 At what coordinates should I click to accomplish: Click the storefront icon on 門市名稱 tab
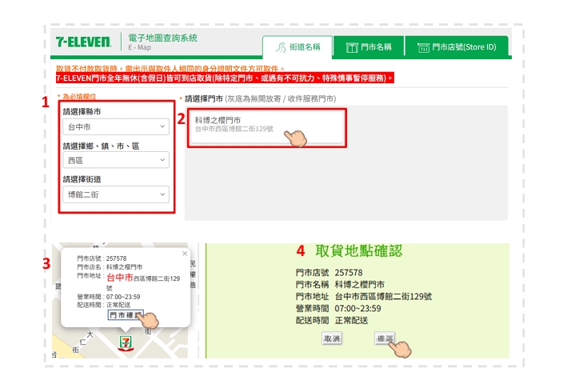pyautogui.click(x=351, y=47)
